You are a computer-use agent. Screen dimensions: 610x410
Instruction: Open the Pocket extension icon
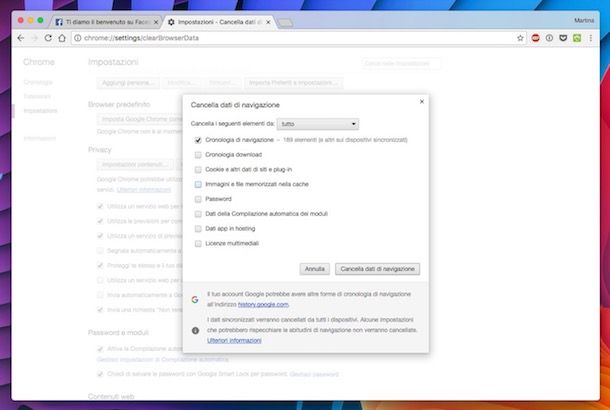[563, 38]
